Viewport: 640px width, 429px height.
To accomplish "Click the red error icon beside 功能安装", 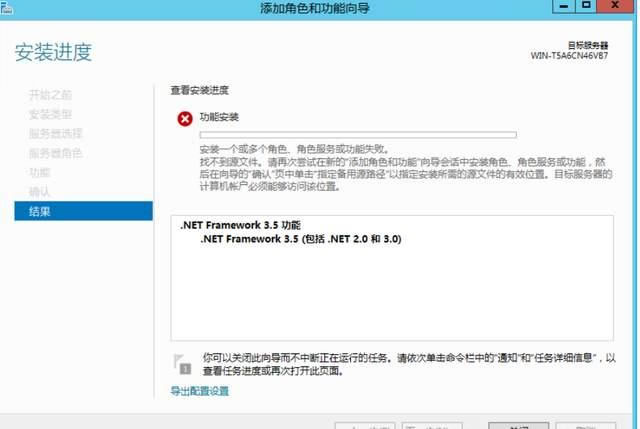I will tap(184, 118).
